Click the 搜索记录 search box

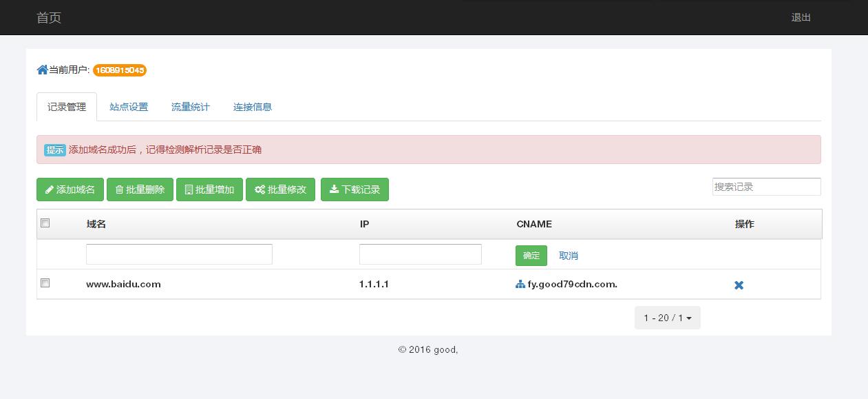pyautogui.click(x=766, y=186)
